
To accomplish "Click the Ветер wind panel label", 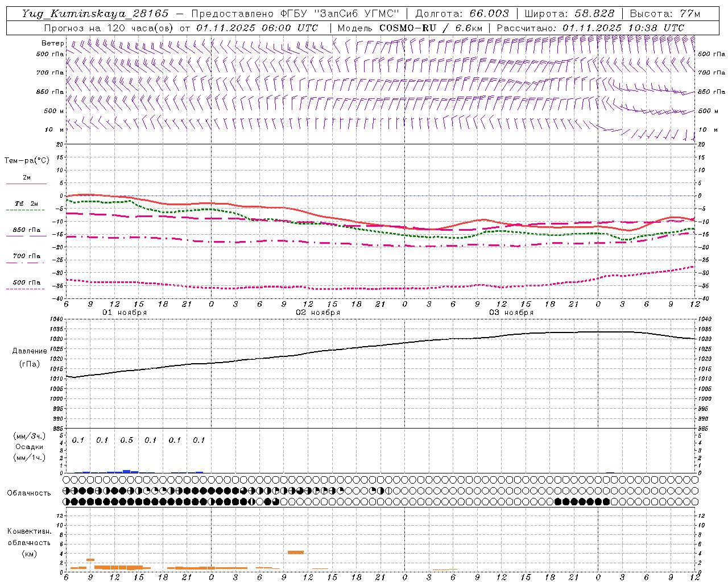I will [x=53, y=43].
